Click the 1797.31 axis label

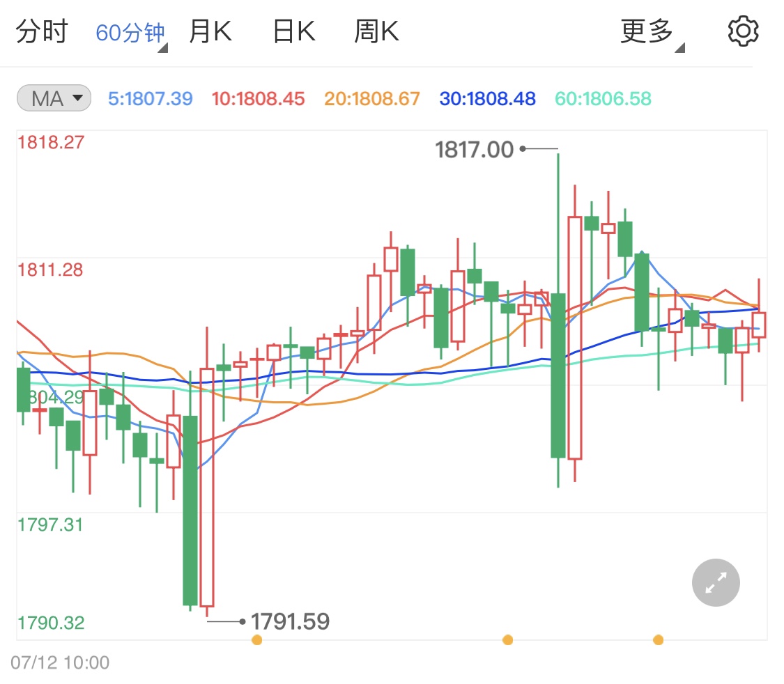pyautogui.click(x=50, y=524)
